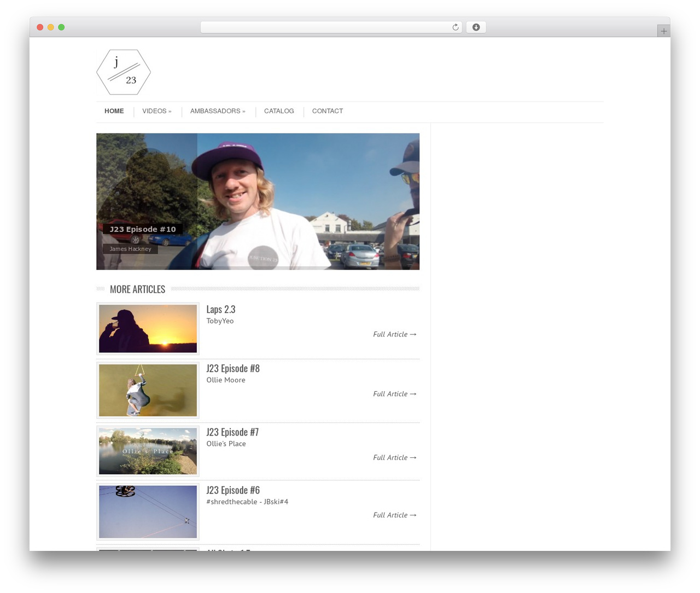Click the MORE ARTICLES heading
This screenshot has width=700, height=593.
(x=137, y=289)
